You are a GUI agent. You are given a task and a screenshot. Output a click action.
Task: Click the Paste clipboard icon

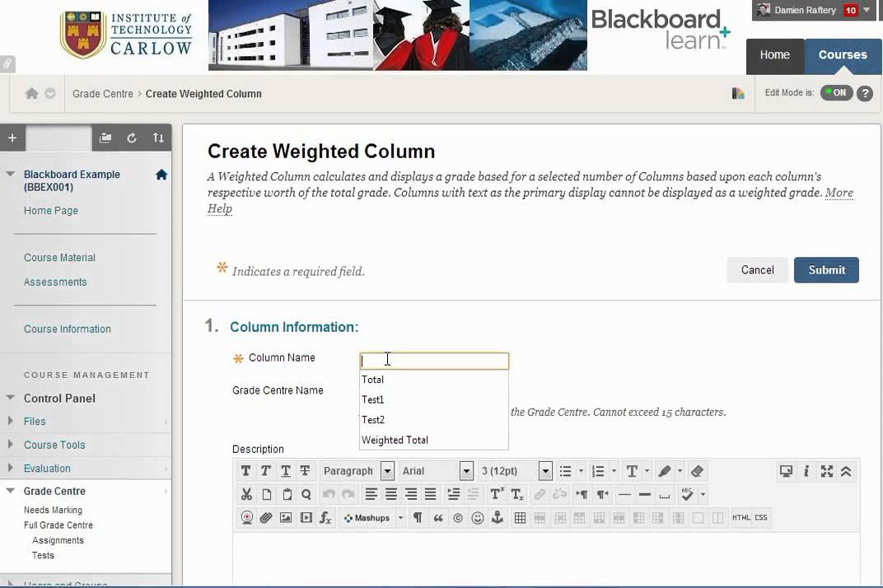tap(287, 494)
